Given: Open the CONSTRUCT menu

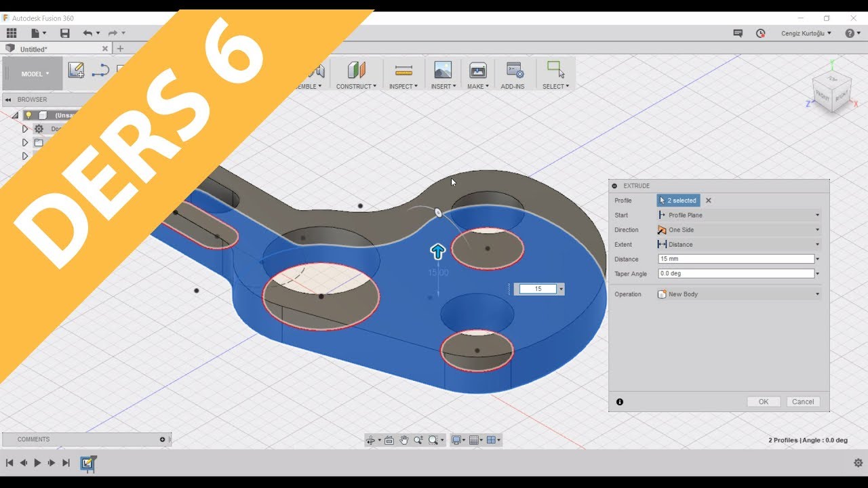Looking at the screenshot, I should [356, 86].
